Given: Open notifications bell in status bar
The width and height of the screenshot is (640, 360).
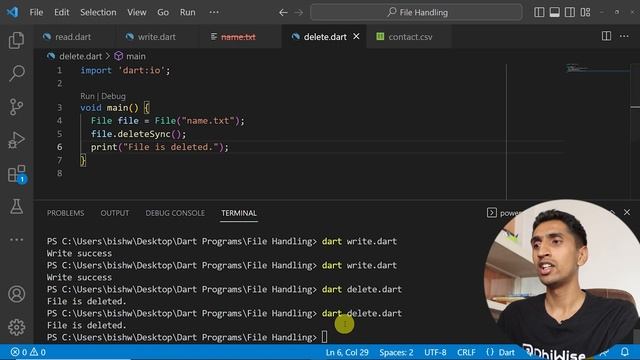Looking at the screenshot, I should pos(625,351).
